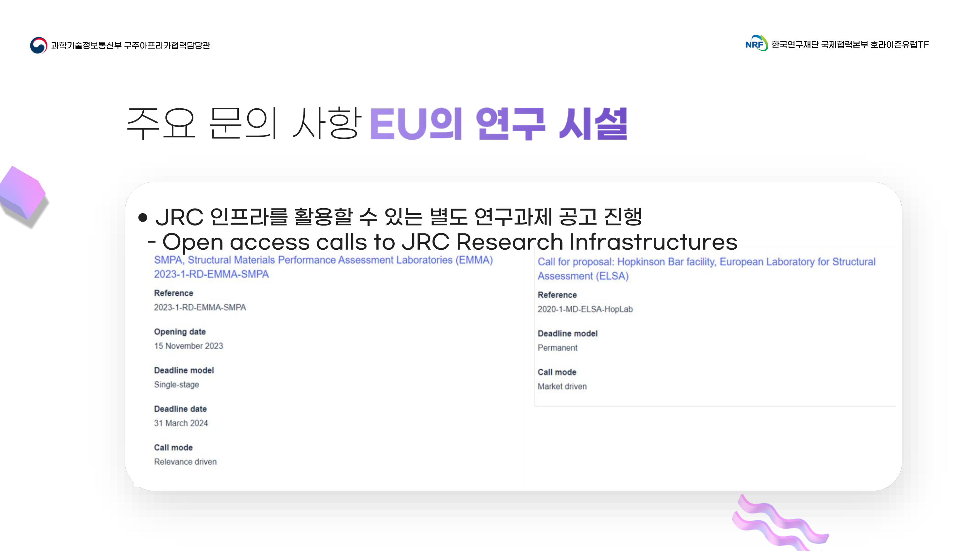Select the Relevance driven call mode value

185,462
